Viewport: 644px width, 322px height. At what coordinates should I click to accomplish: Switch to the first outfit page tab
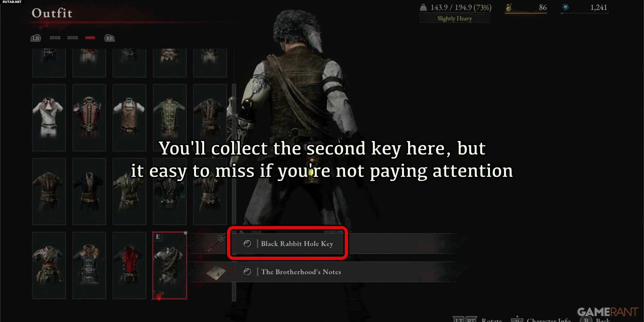[55, 38]
